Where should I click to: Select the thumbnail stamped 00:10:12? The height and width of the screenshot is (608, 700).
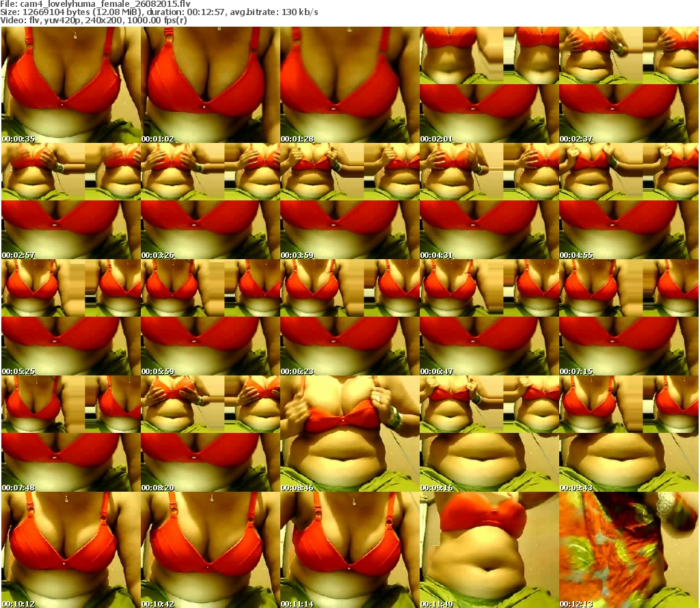click(x=71, y=550)
